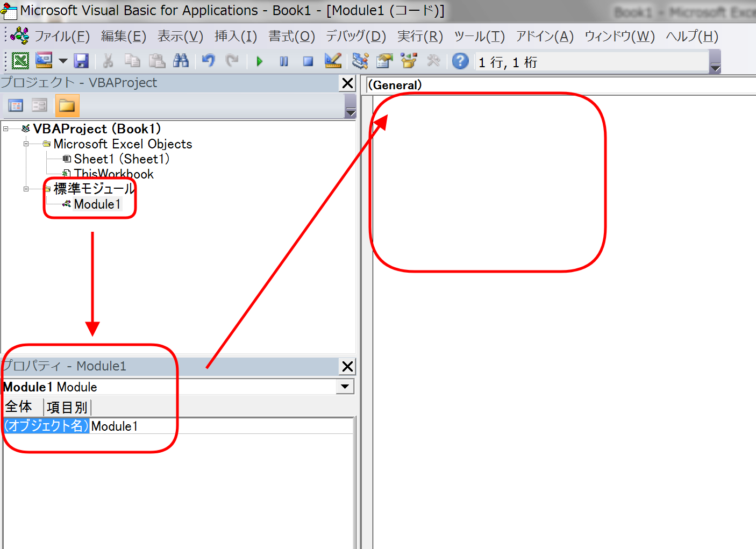The width and height of the screenshot is (756, 549).
Task: Click the Break pause icon
Action: click(x=284, y=61)
